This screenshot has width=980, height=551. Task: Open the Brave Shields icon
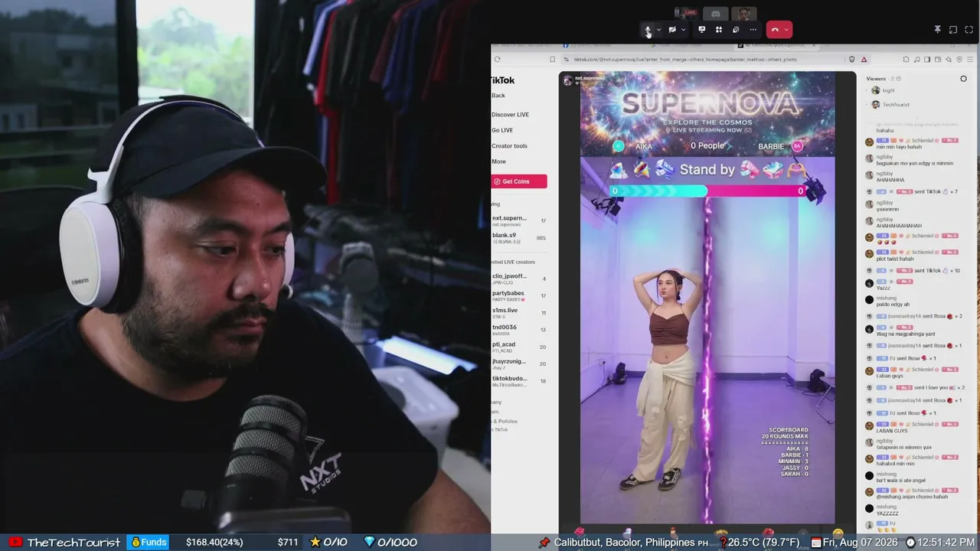tap(851, 59)
